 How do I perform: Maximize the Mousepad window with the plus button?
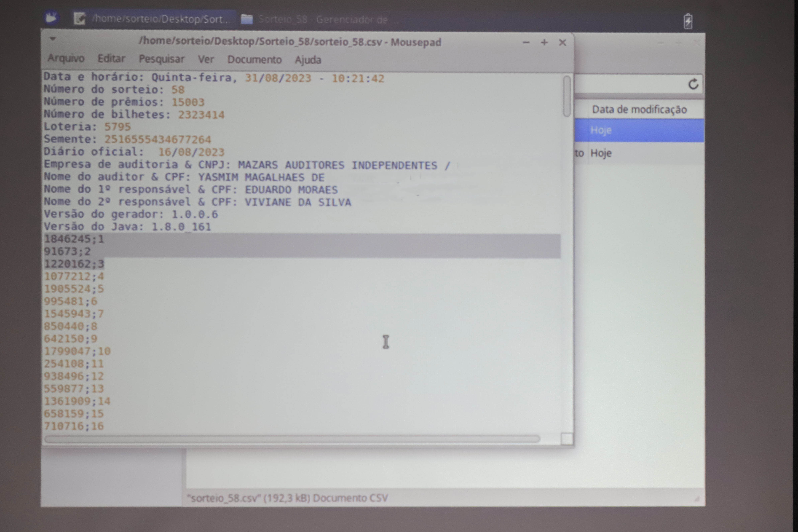pos(544,42)
